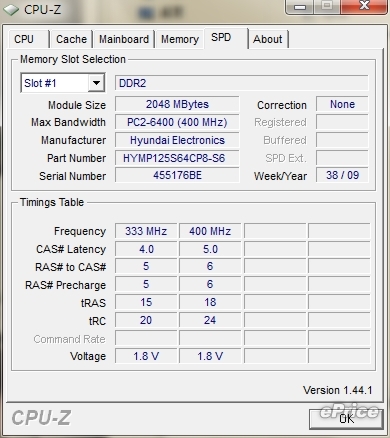This screenshot has height=438, width=390.
Task: Click the Frequency row label
Action: (80, 231)
